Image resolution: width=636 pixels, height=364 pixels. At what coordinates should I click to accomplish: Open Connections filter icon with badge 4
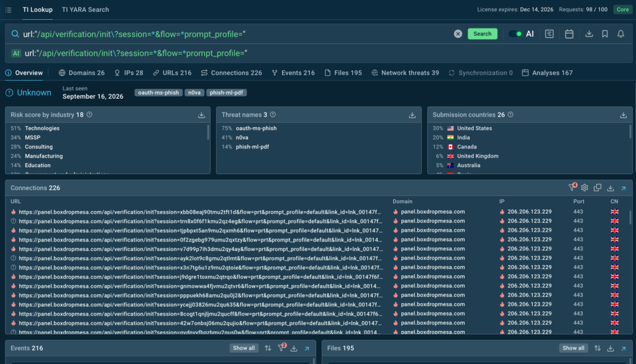572,188
